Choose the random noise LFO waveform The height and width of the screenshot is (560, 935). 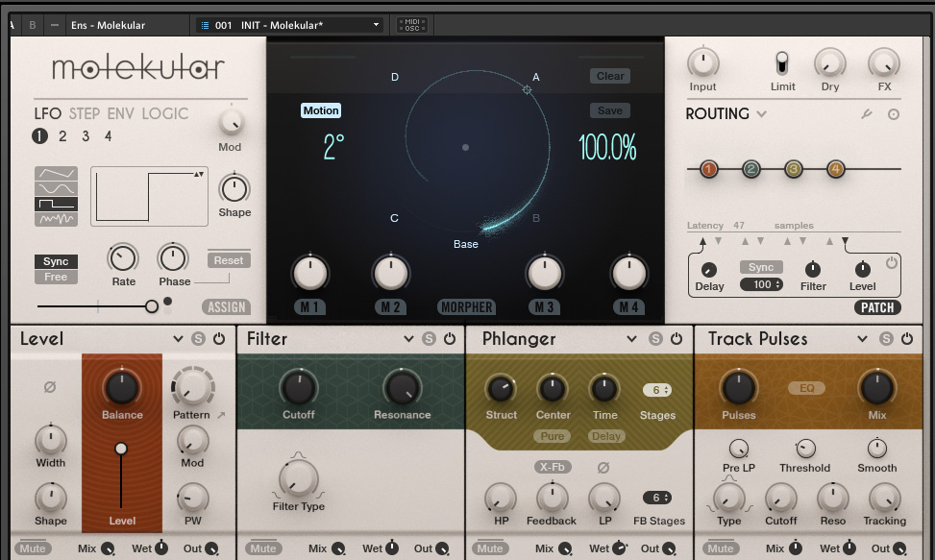(57, 219)
